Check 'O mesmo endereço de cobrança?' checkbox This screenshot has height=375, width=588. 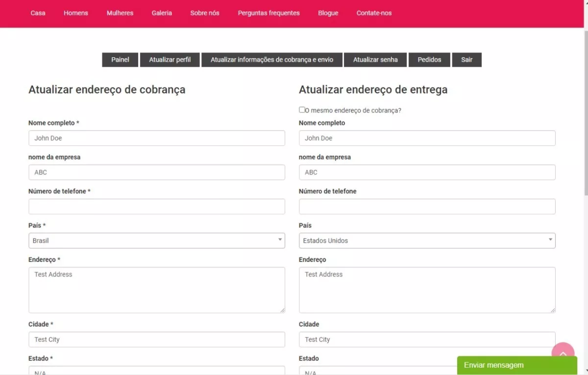[x=302, y=110]
